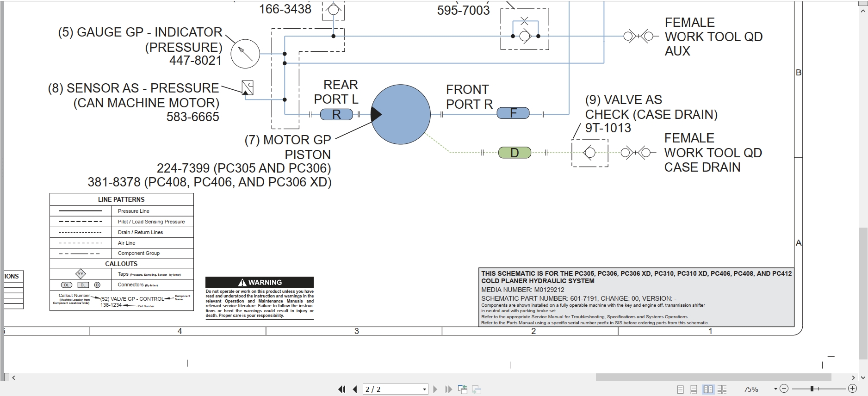Viewport: 868px width, 396px height.
Task: Click the FRONT PORT R label
Action: [469, 97]
